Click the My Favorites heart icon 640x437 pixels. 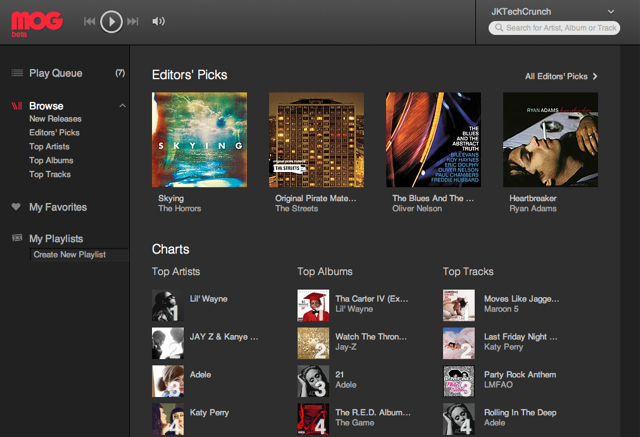(x=16, y=207)
